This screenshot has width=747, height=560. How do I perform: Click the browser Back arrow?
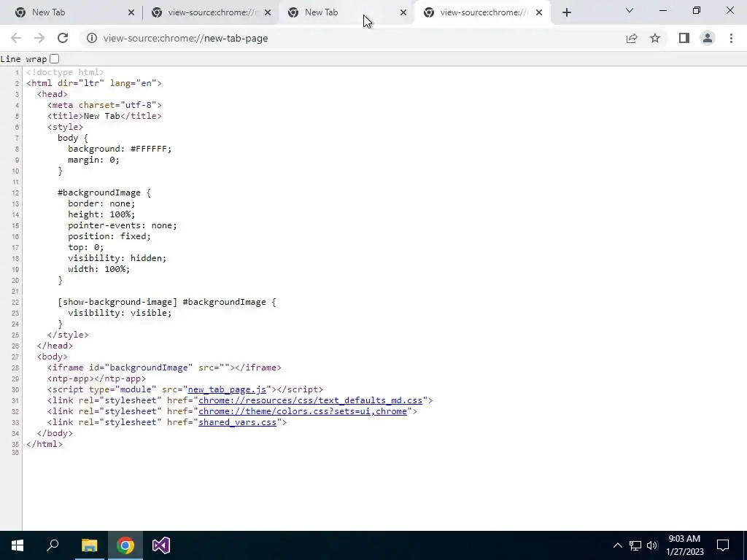click(16, 38)
